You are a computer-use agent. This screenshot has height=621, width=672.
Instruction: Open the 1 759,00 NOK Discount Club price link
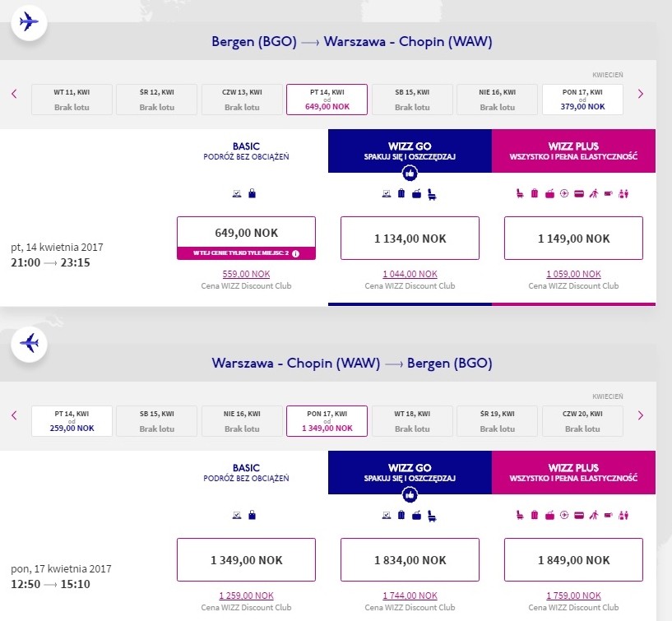tap(573, 596)
